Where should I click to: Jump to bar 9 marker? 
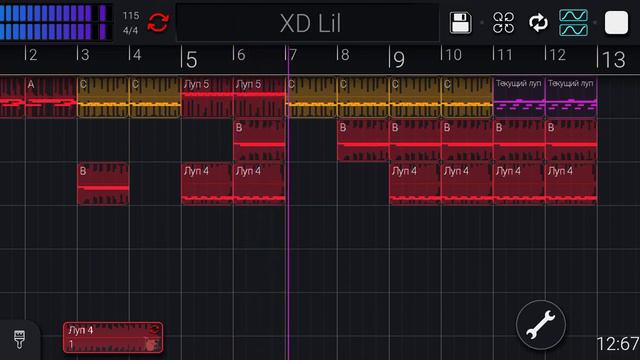(x=398, y=58)
